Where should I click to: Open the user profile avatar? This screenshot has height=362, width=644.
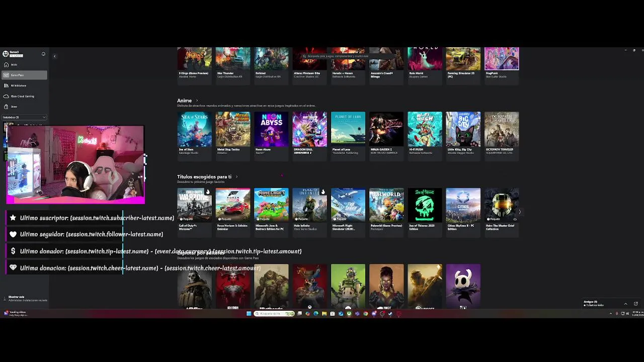tap(6, 54)
